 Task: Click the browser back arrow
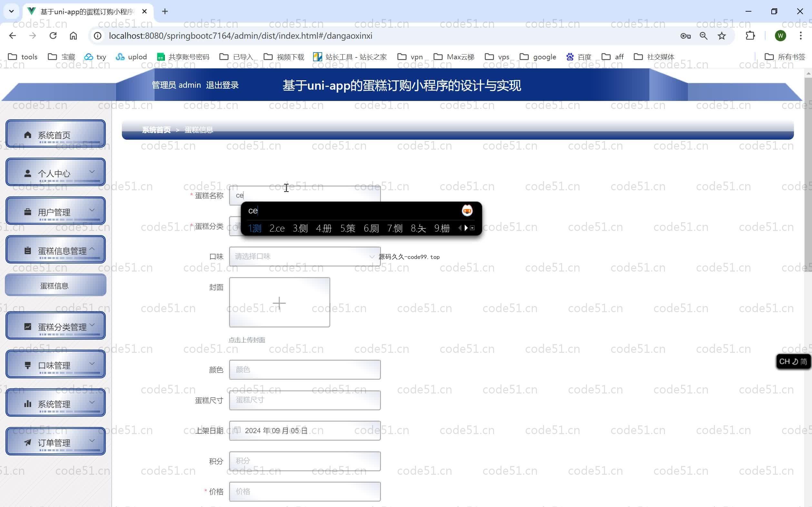pyautogui.click(x=12, y=35)
